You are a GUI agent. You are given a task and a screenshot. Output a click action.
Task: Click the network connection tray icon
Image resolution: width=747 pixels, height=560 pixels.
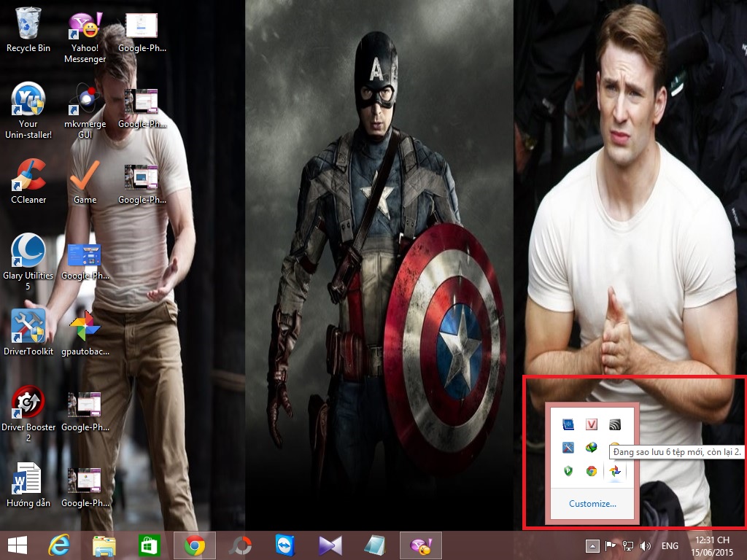pyautogui.click(x=628, y=545)
